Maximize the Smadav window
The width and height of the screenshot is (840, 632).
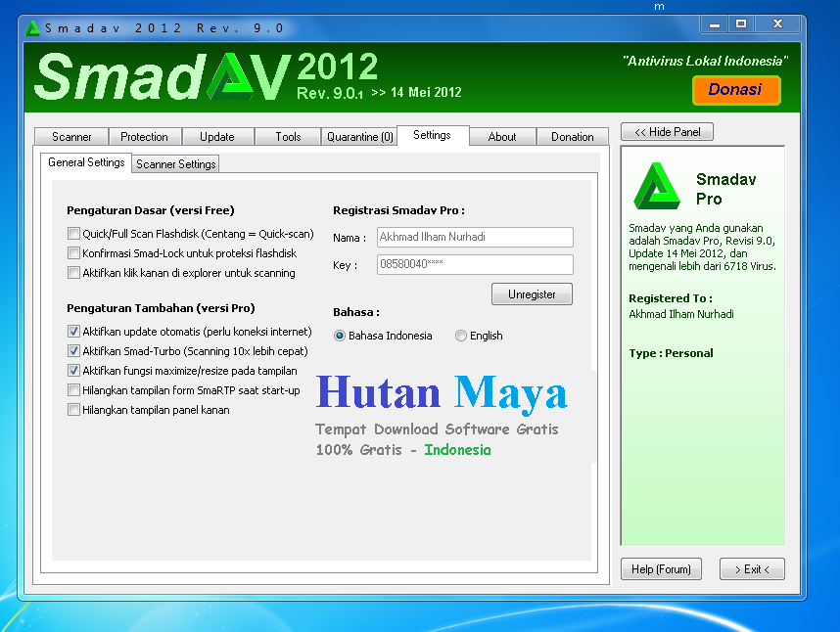pos(741,24)
